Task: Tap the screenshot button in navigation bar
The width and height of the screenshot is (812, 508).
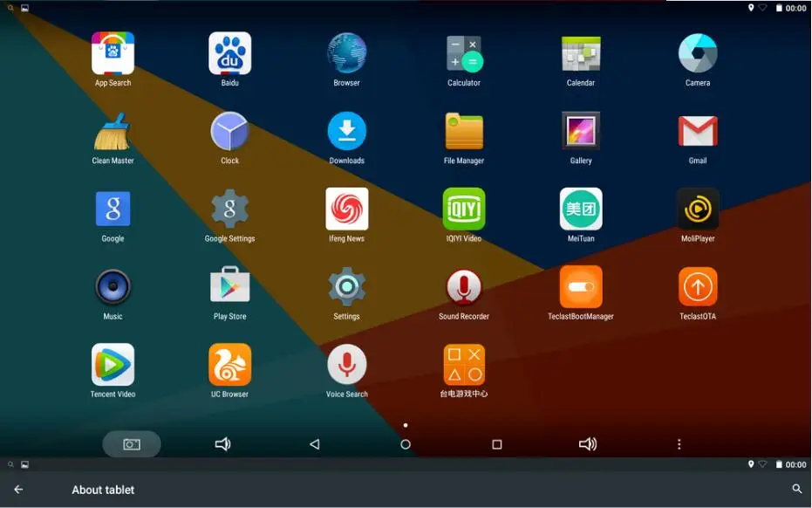Action: pyautogui.click(x=132, y=444)
